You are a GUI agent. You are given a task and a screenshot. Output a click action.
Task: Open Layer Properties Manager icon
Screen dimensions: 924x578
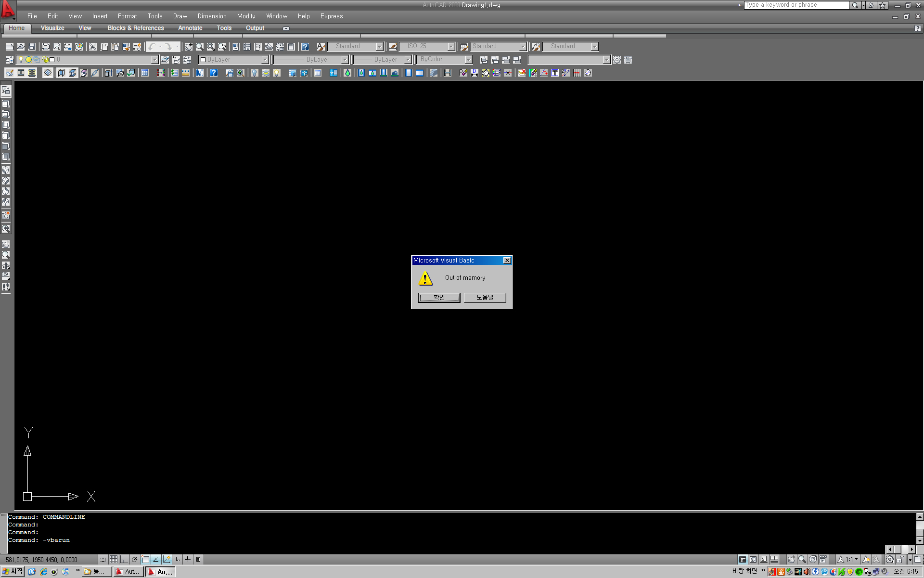tap(9, 60)
